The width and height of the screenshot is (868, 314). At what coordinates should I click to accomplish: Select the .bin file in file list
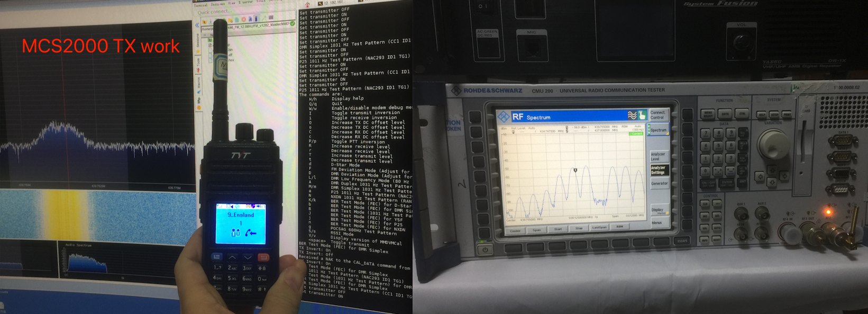point(230,50)
